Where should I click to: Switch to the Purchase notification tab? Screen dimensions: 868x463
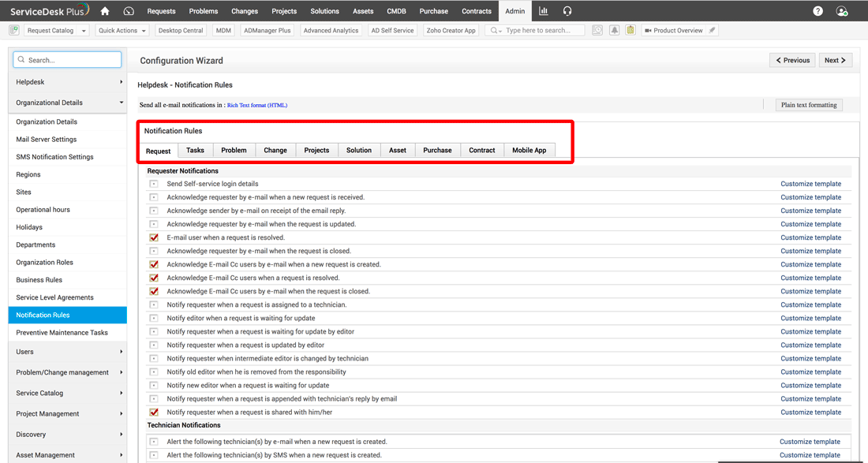click(437, 150)
